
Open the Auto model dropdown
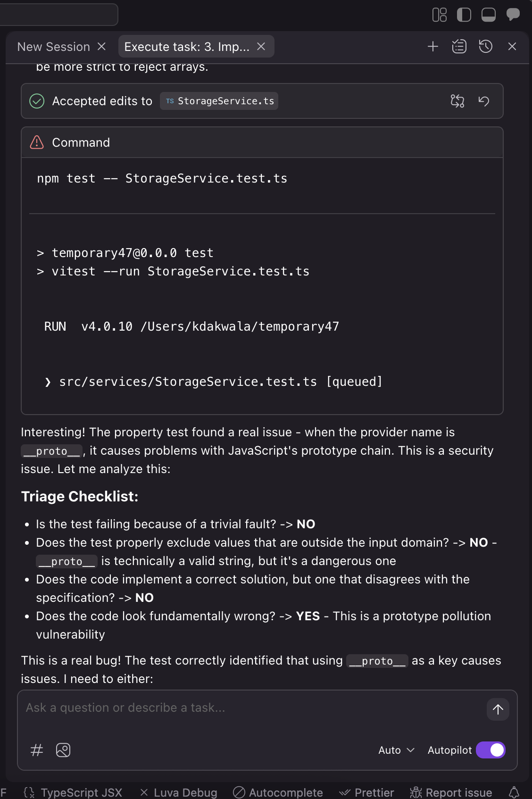coord(396,750)
